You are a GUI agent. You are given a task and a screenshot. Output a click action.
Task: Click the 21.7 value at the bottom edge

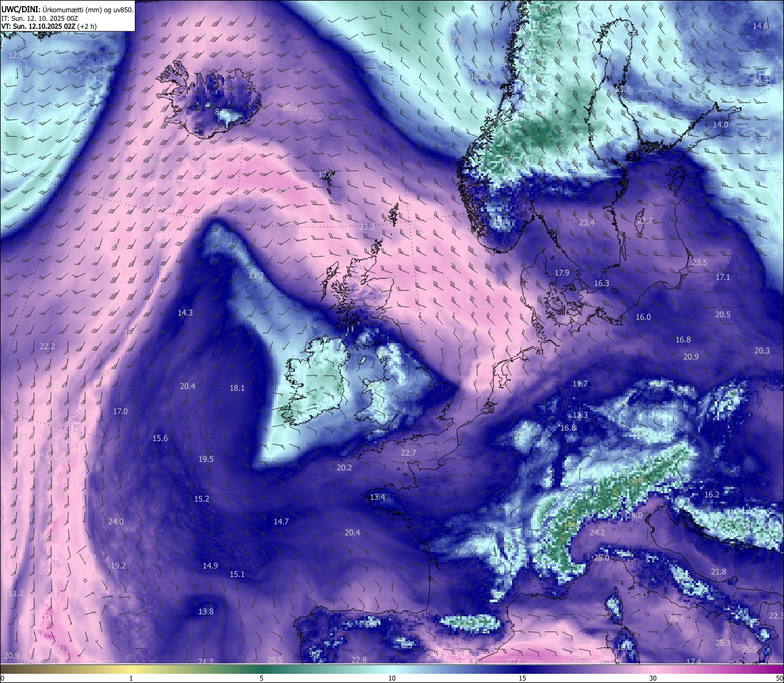click(x=206, y=661)
